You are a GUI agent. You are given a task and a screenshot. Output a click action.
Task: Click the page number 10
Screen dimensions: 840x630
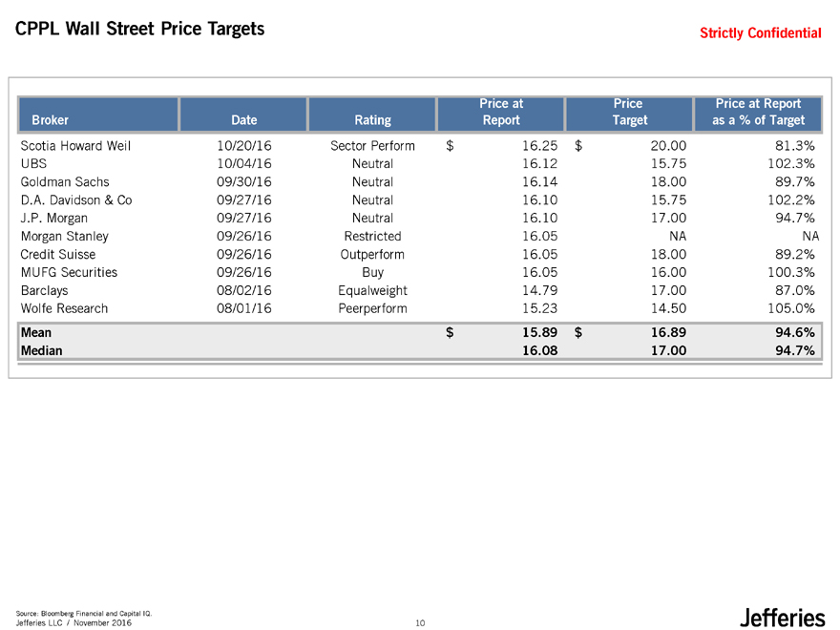click(x=420, y=623)
